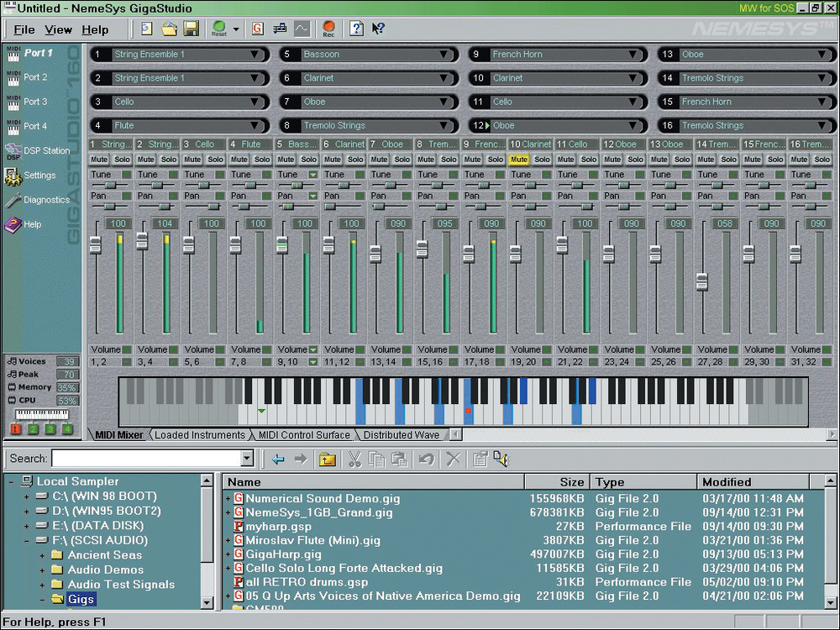Solo channel 1 String Ensemble

pyautogui.click(x=123, y=160)
